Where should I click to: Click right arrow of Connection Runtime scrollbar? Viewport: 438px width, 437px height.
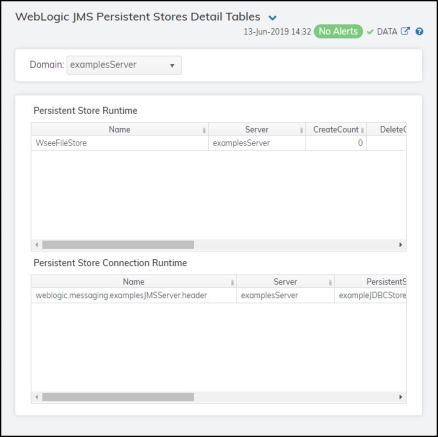coord(401,397)
